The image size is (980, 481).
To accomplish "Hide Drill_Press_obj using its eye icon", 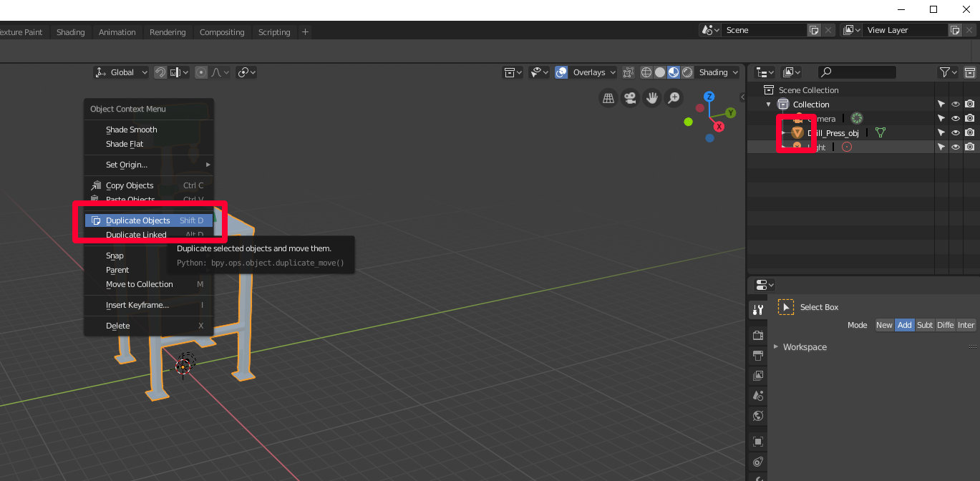I will tap(956, 133).
